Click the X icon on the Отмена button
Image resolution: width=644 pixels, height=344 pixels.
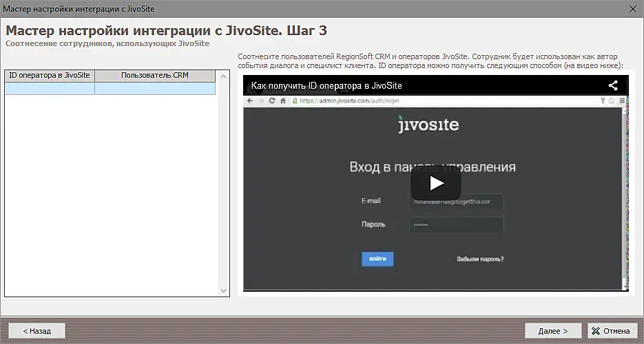(x=595, y=331)
